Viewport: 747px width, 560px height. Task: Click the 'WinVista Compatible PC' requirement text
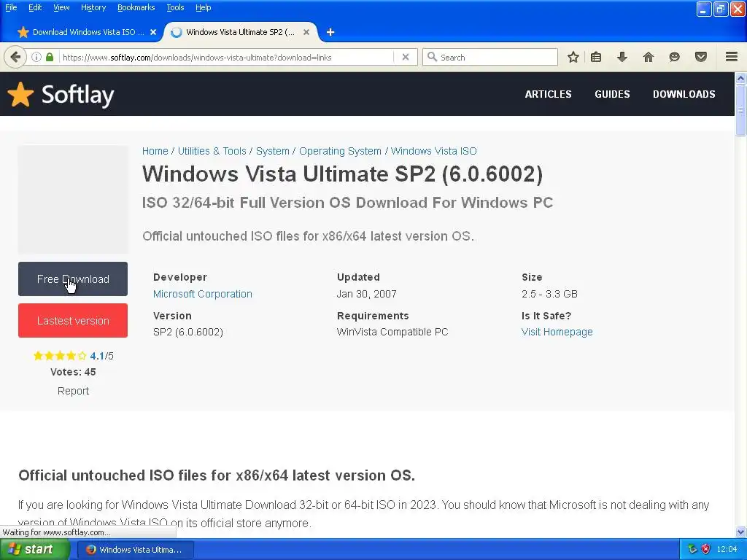tap(392, 332)
